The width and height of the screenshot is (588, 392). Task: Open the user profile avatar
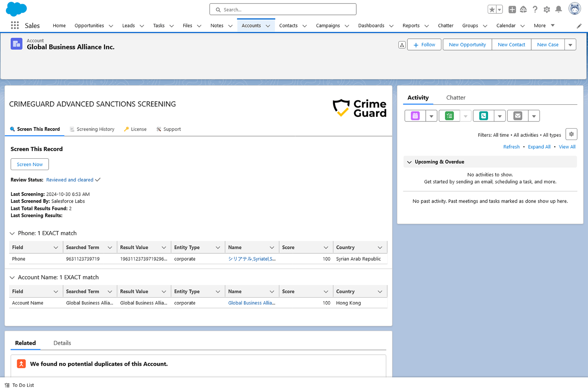pyautogui.click(x=575, y=9)
